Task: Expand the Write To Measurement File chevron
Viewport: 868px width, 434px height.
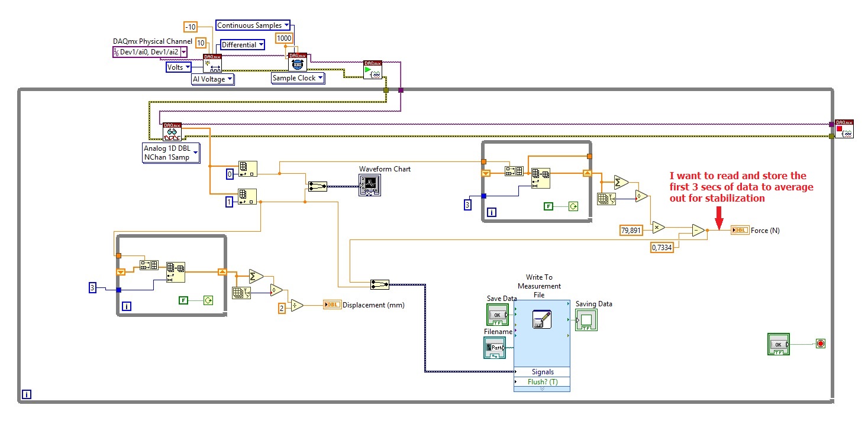Action: (x=542, y=388)
